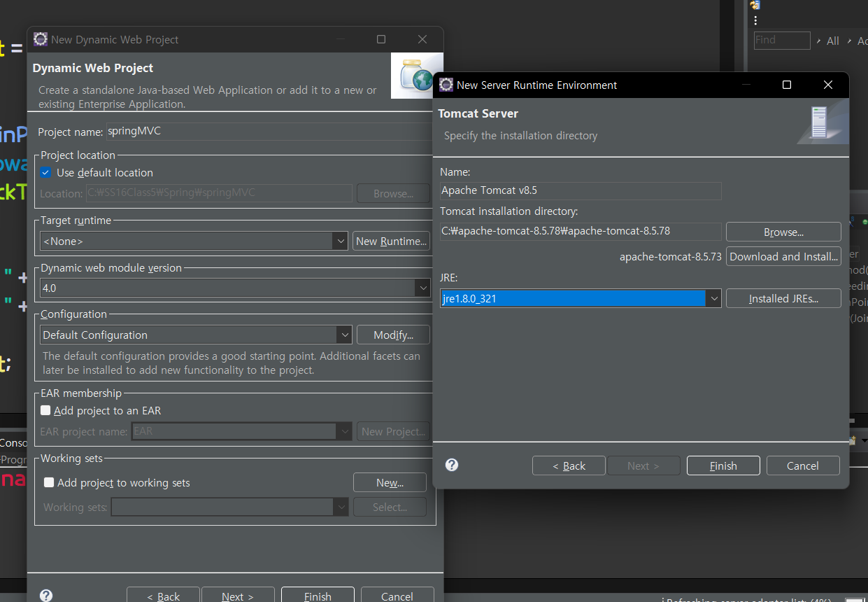The image size is (868, 602).
Task: Click New Runtime... button
Action: tap(391, 241)
